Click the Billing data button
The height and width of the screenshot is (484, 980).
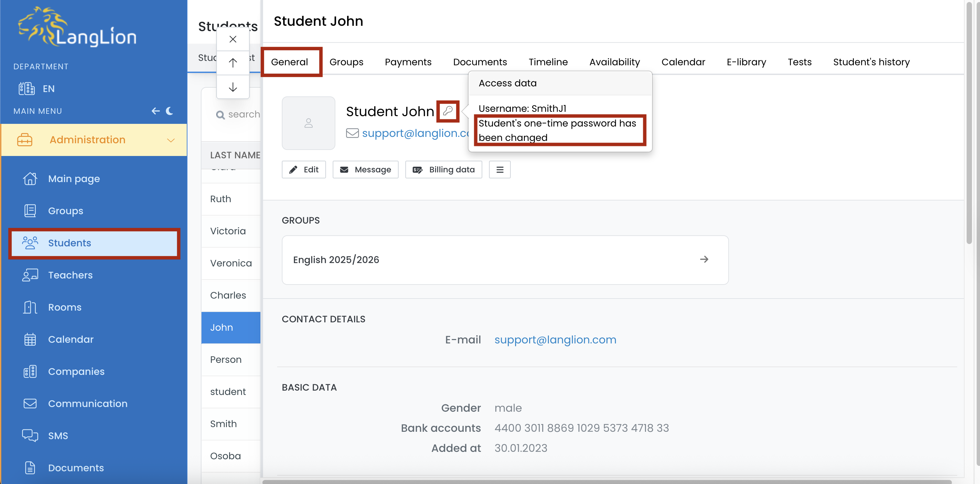pyautogui.click(x=443, y=170)
